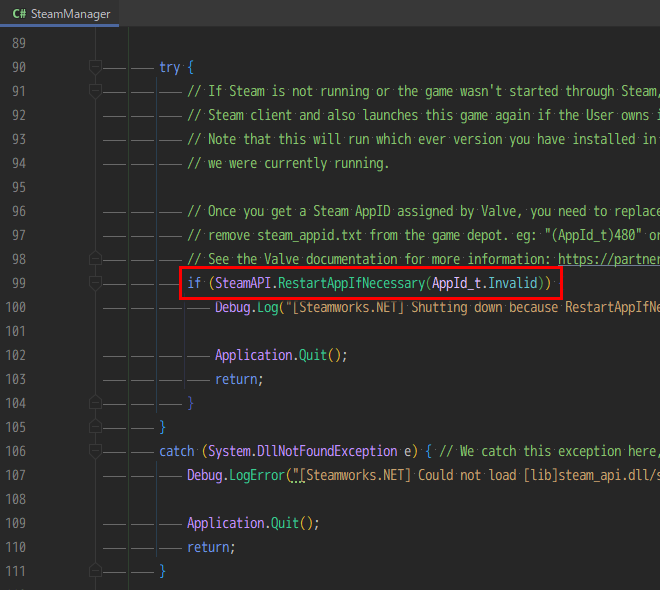This screenshot has width=660, height=590.
Task: Click the RestartAppIfNecessary method name
Action: (351, 283)
